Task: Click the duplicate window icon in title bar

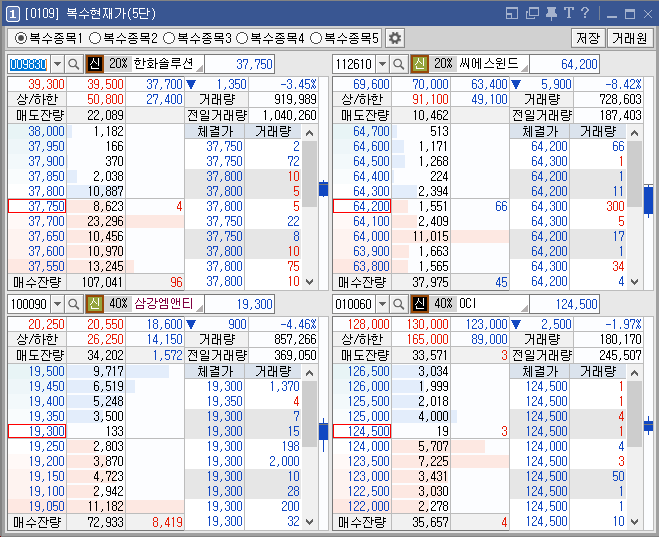Action: tap(532, 13)
